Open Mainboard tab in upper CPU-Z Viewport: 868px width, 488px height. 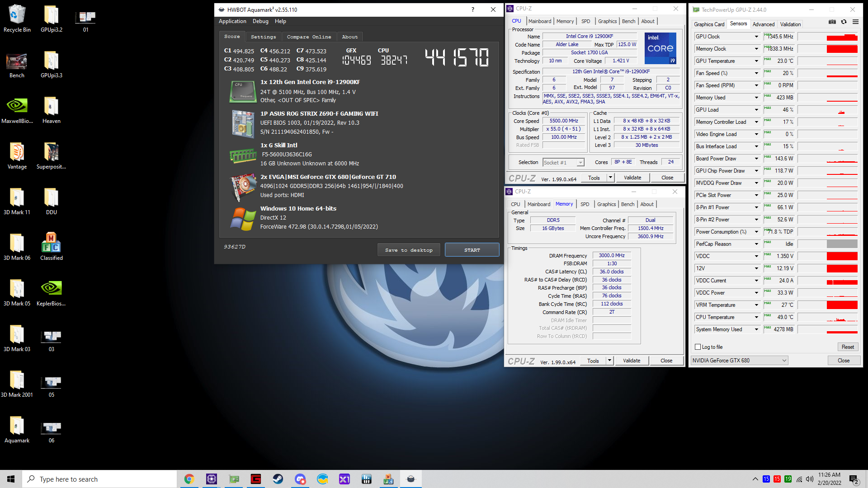pos(540,21)
